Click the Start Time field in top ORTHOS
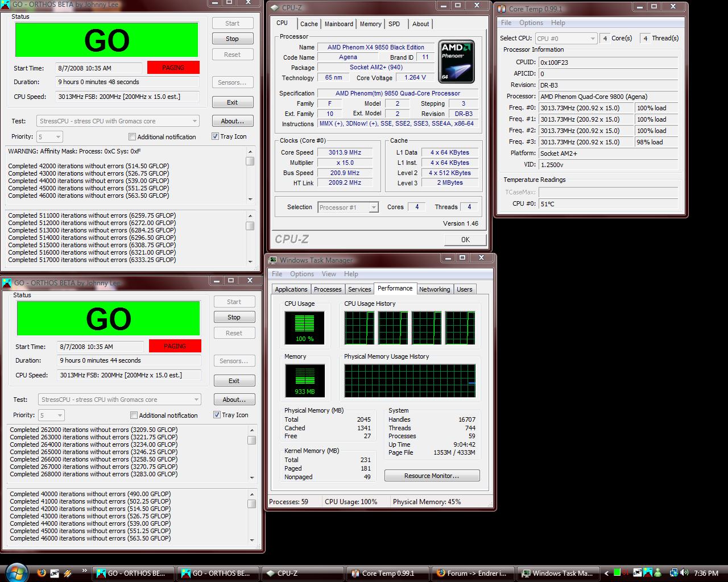Viewport: 728px width, 582px height. coord(100,68)
